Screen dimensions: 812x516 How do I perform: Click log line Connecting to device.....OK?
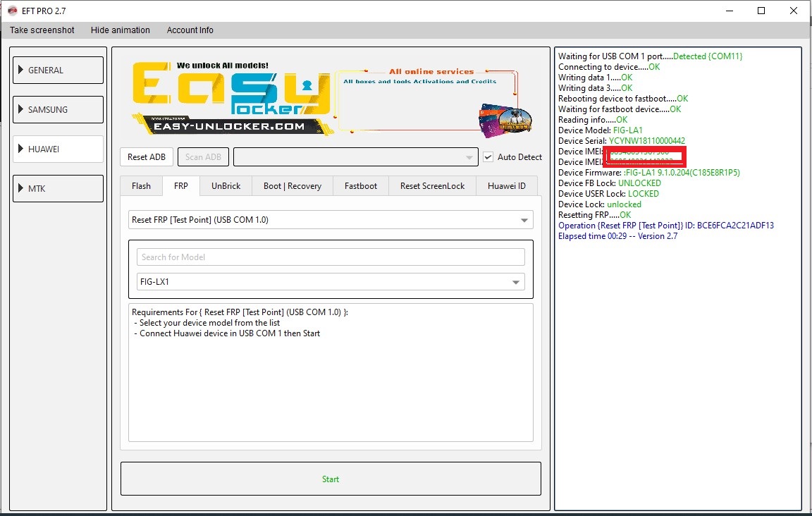pos(609,67)
